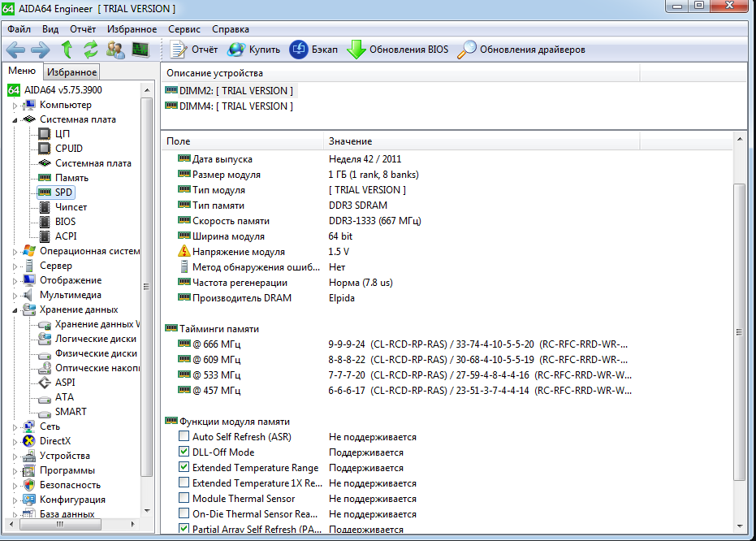
Task: Expand the Сеть tree node
Action: pos(15,426)
